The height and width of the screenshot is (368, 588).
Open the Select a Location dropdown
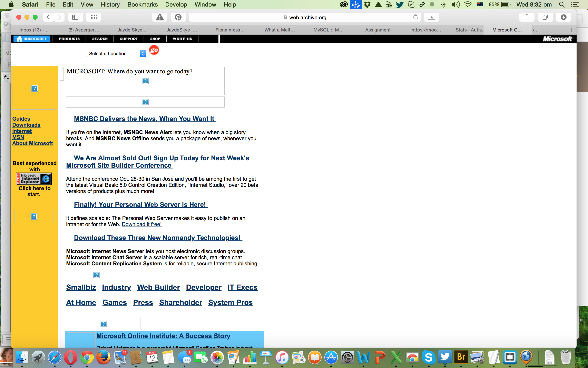(116, 54)
